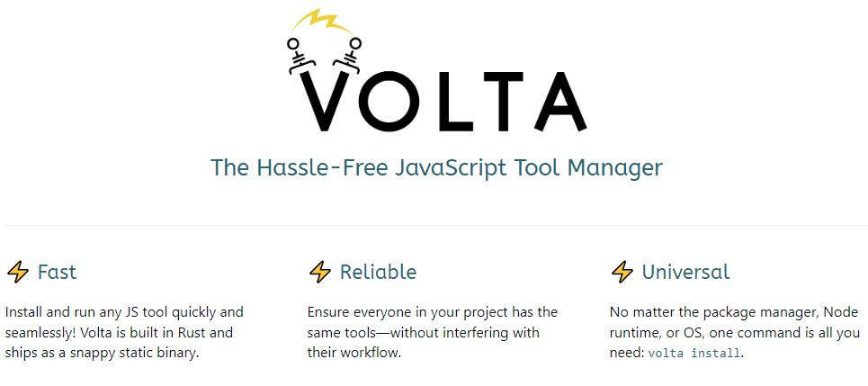Click the left electrode plug on the V
Screen dimensions: 868x386
(x=298, y=57)
